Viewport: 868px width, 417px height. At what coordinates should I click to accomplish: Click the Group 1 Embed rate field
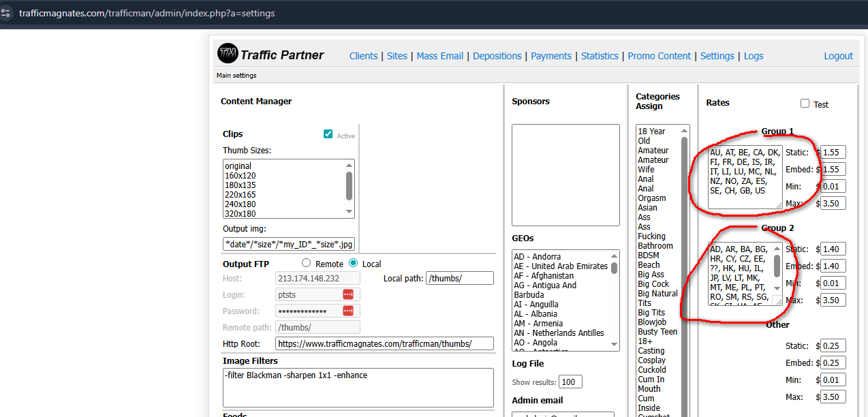tap(833, 169)
